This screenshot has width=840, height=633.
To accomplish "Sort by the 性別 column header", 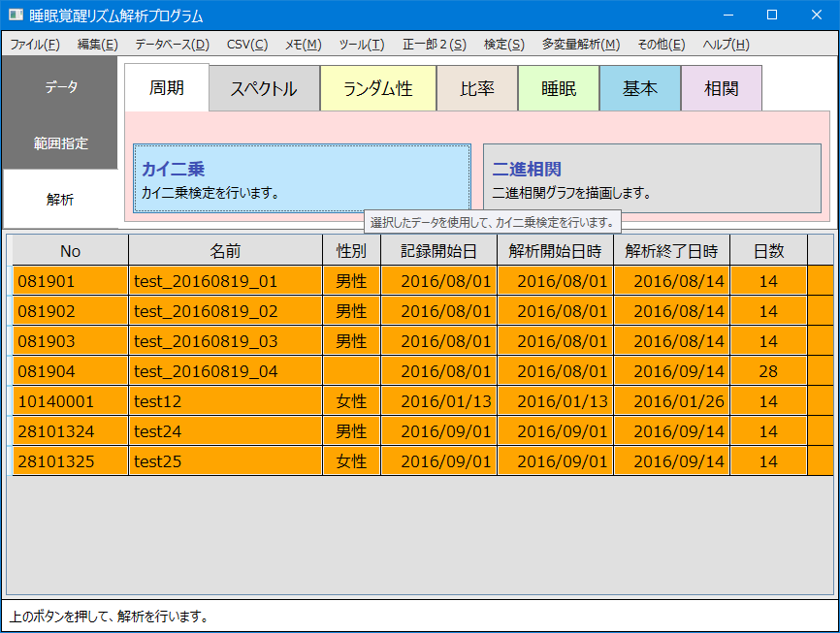I will click(x=351, y=251).
